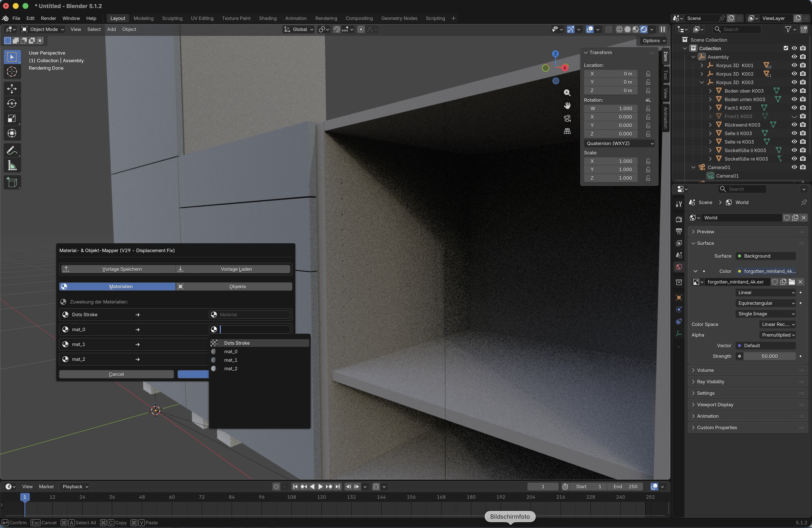Select the Objekte tab in the mapper dialog
Image resolution: width=812 pixels, height=528 pixels.
click(234, 287)
